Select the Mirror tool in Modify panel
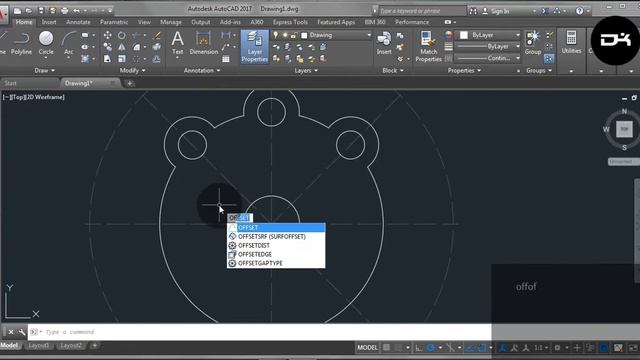This screenshot has height=360, width=640. [x=122, y=47]
